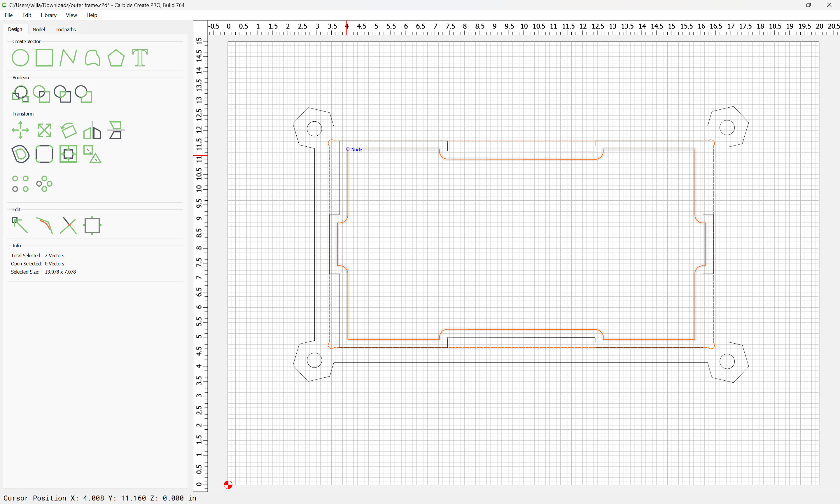The image size is (840, 504).
Task: Open the Mirror/Flip transform tool
Action: (92, 130)
